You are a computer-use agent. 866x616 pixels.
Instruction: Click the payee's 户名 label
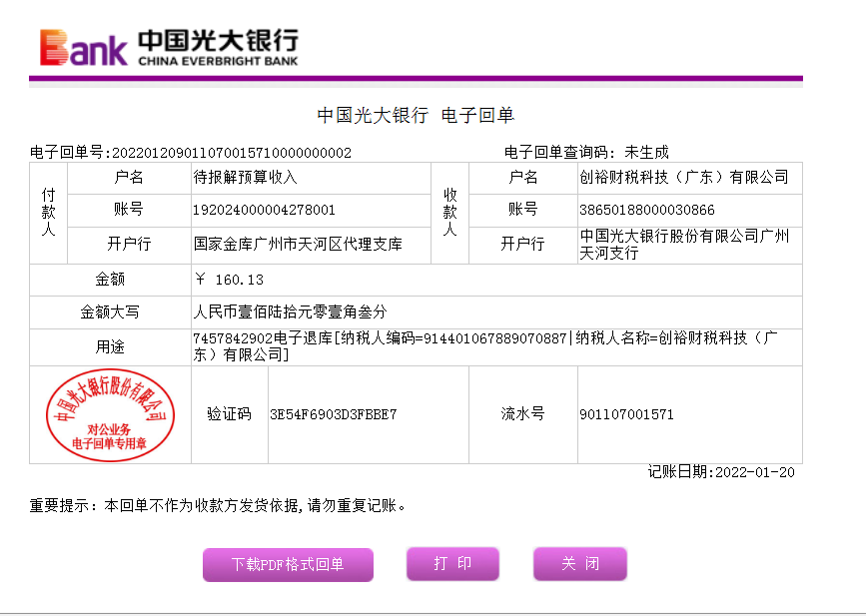pyautogui.click(x=523, y=178)
